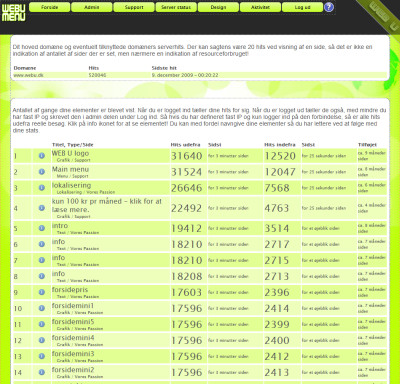
Task: Click the 'Lokalisering / Vores Passion' subtitle
Action: pyautogui.click(x=86, y=192)
